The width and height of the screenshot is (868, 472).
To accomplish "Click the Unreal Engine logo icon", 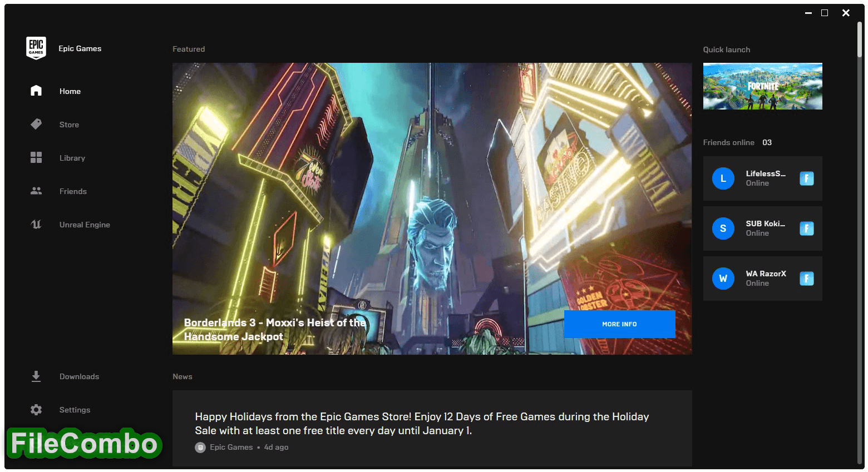I will point(36,224).
